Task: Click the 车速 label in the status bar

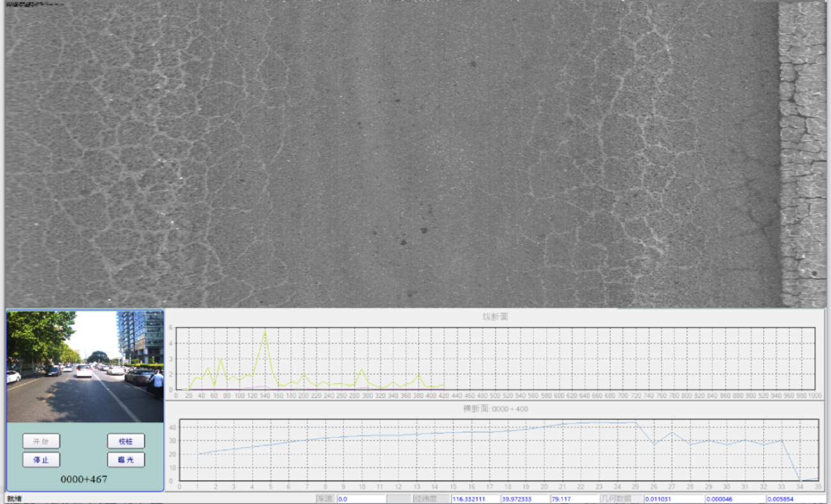Action: pyautogui.click(x=325, y=499)
